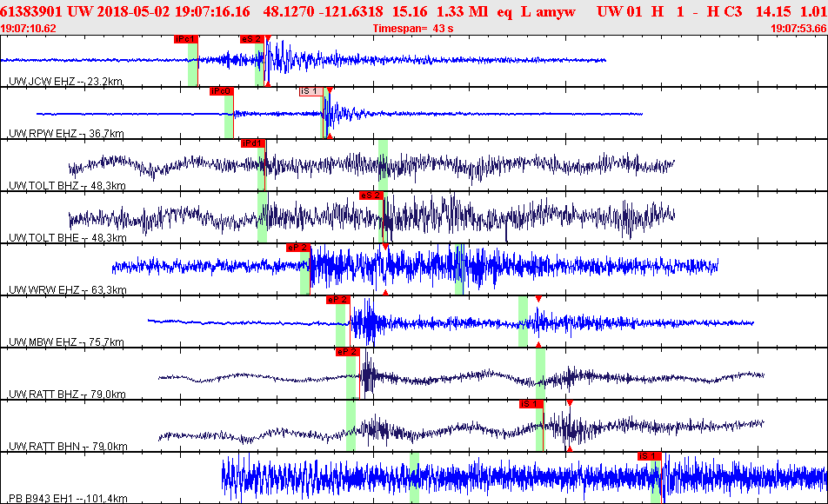Viewport: 828px width, 504px height.
Task: Click the green predicted S bar on UW.RATT BHZ
Action: click(540, 374)
